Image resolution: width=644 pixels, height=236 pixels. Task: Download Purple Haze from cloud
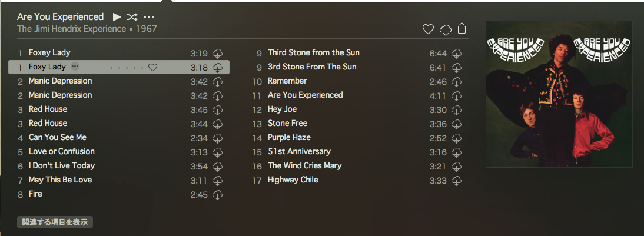[x=456, y=138]
